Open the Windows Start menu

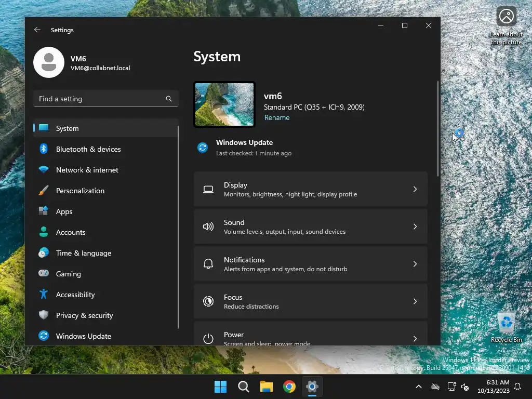click(x=220, y=387)
